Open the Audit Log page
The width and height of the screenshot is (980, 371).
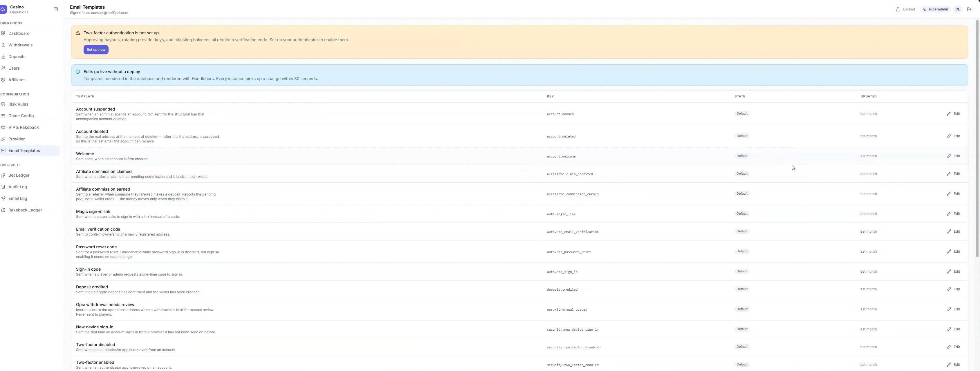tap(30, 187)
